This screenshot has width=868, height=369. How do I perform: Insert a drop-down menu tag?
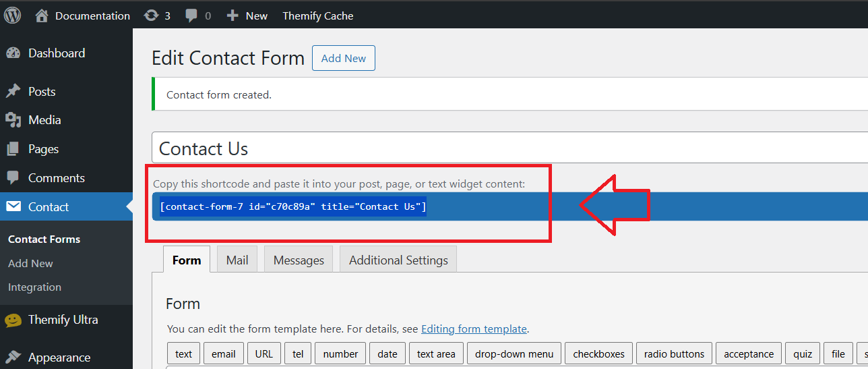(514, 353)
